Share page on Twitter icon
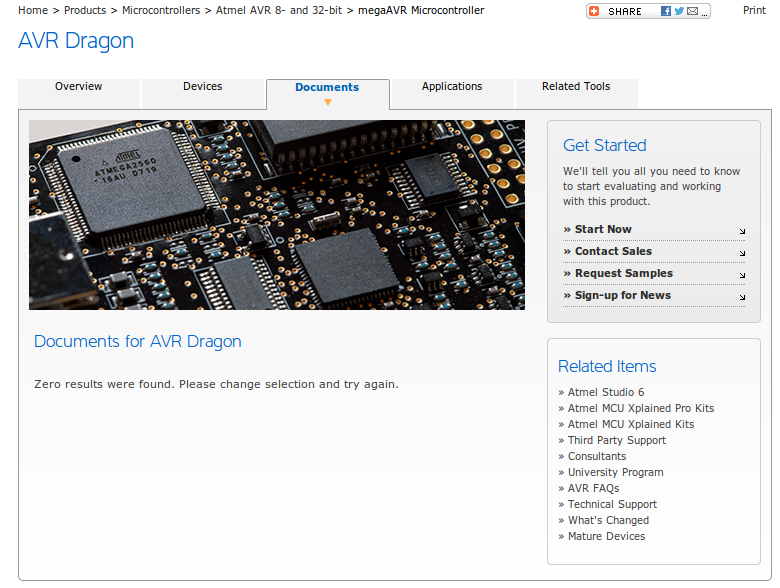This screenshot has width=780, height=588. tap(679, 11)
